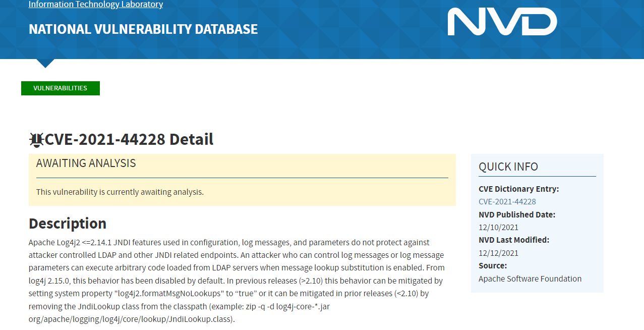
Task: Select the NVD Published Date 12/10/2021
Action: click(x=498, y=228)
